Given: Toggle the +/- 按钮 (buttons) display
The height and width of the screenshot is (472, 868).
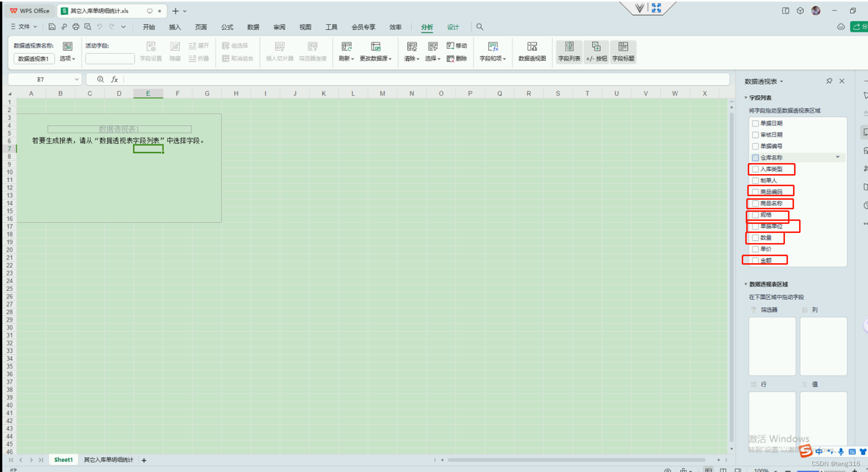Looking at the screenshot, I should tap(596, 52).
